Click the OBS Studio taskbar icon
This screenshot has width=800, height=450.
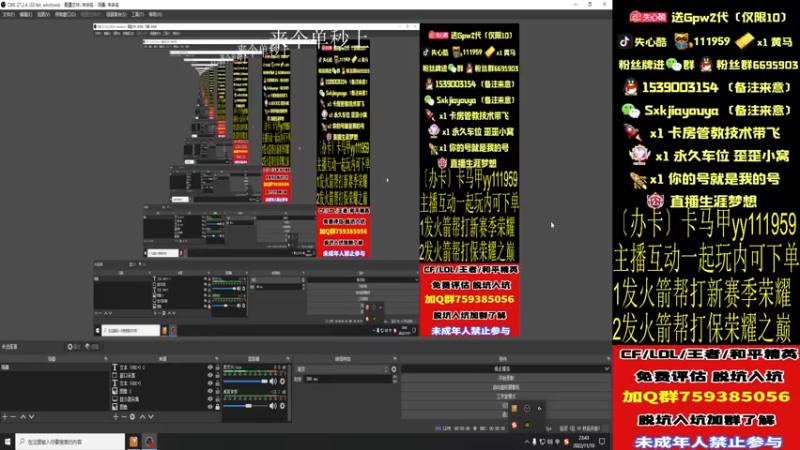click(149, 442)
